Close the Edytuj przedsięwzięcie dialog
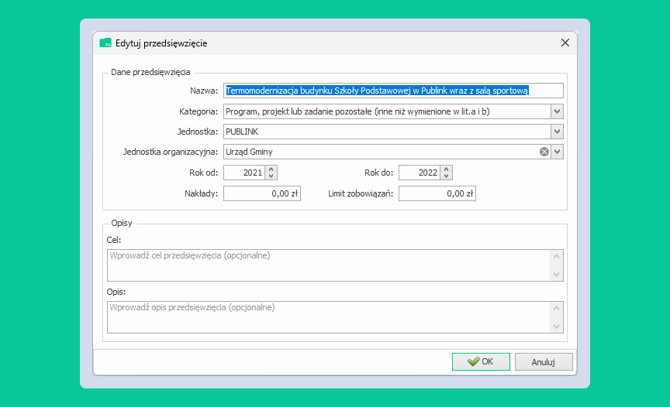The image size is (670, 407). [x=565, y=43]
